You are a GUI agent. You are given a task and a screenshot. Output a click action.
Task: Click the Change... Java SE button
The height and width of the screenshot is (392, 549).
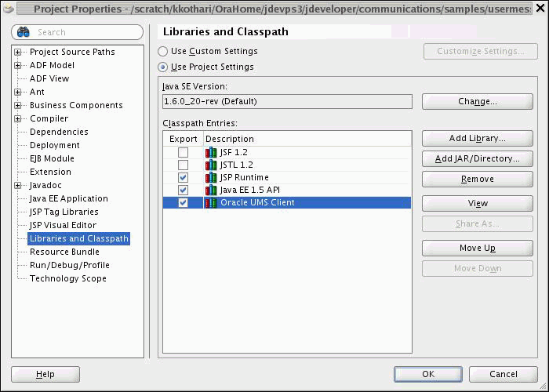(x=478, y=101)
